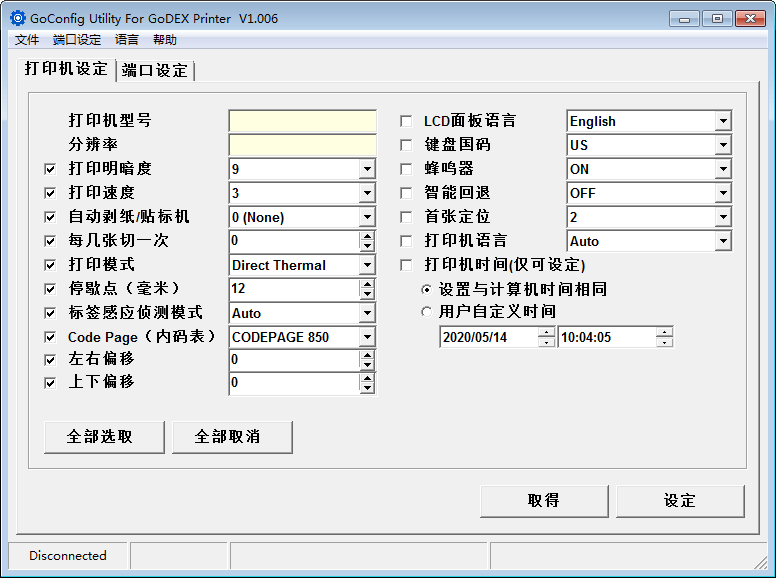The image size is (776, 578).
Task: Open the 智能回退 OFF dropdown
Action: [723, 193]
